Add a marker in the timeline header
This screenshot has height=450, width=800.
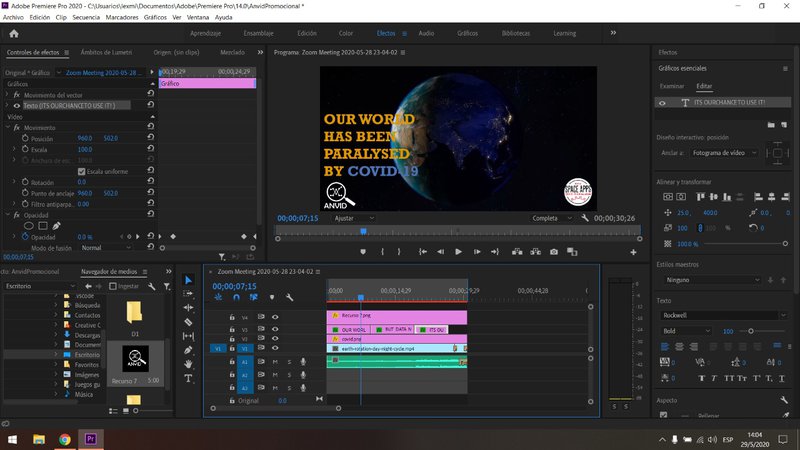272,297
